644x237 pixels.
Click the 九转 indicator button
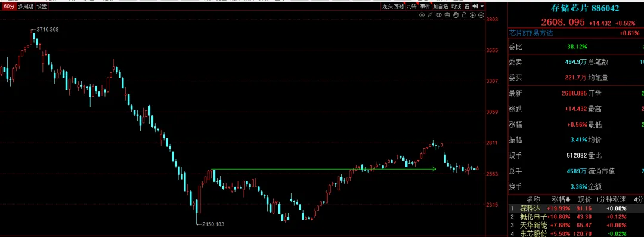411,6
